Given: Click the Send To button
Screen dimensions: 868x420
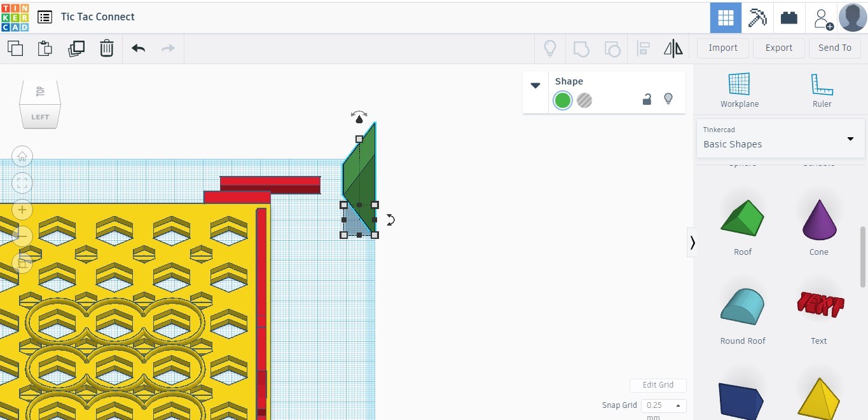Looking at the screenshot, I should (x=835, y=48).
